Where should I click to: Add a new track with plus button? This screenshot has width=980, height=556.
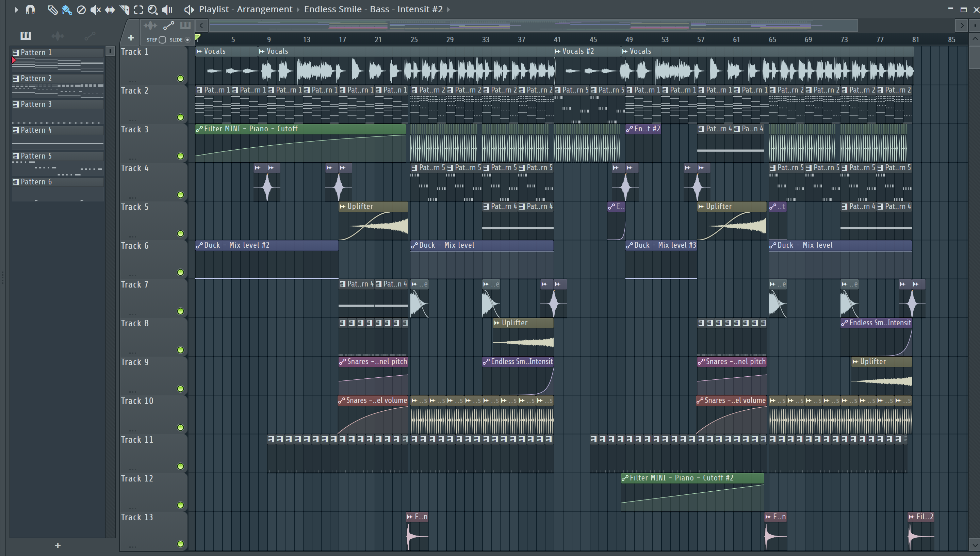[x=131, y=38]
